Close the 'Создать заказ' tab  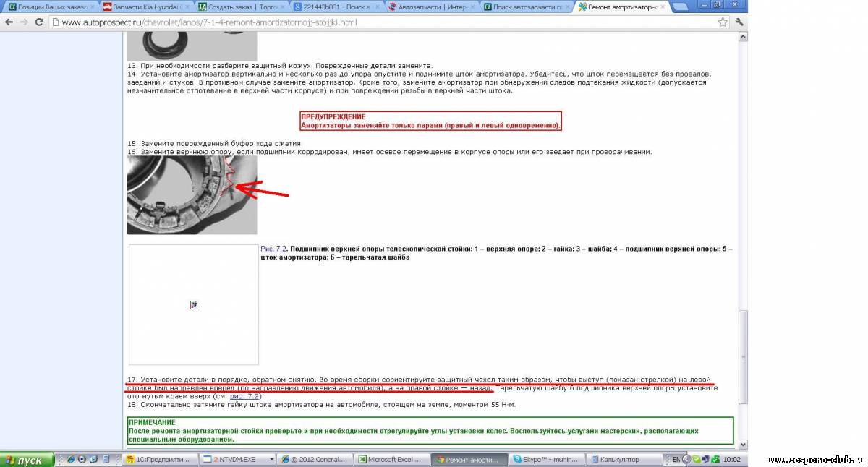[281, 7]
